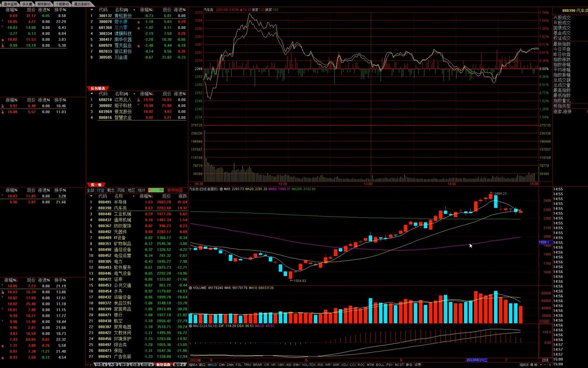The height and width of the screenshot is (368, 588).
Task: Switch indicator to FSL
Action: tap(239, 365)
